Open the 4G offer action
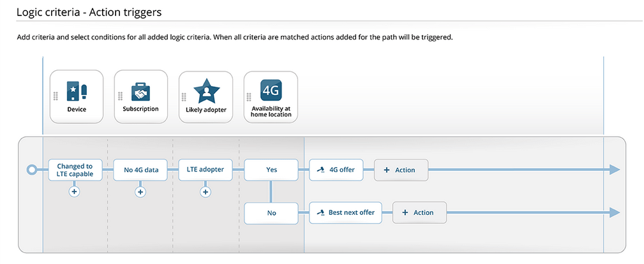 click(x=336, y=170)
